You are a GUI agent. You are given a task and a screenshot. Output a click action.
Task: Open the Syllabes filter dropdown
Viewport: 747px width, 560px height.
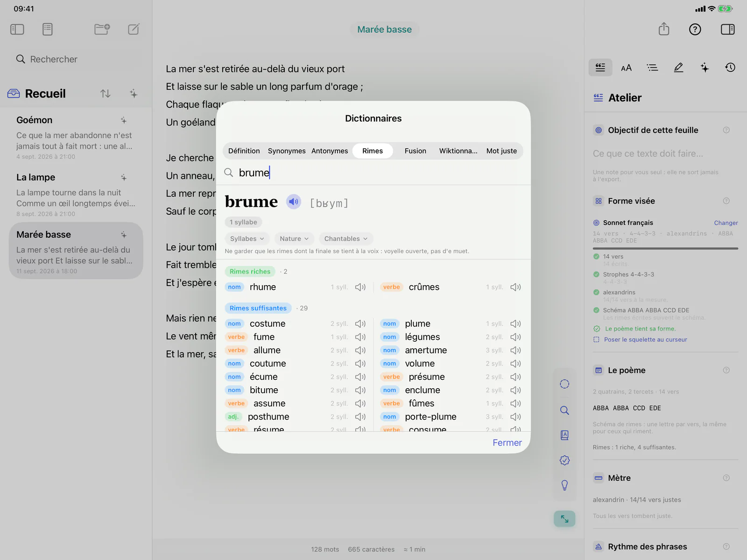(247, 238)
